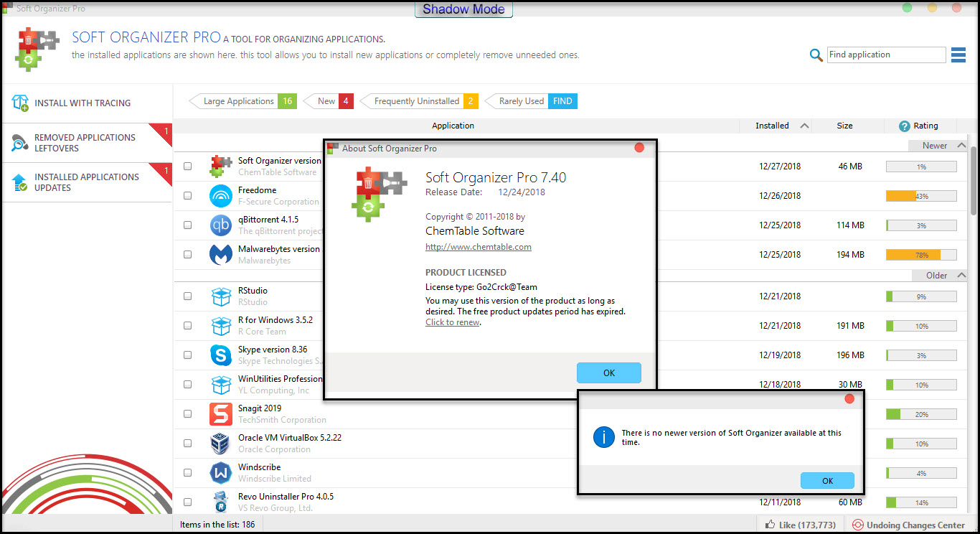Check the Snagit 2019 checkbox

tap(188, 413)
